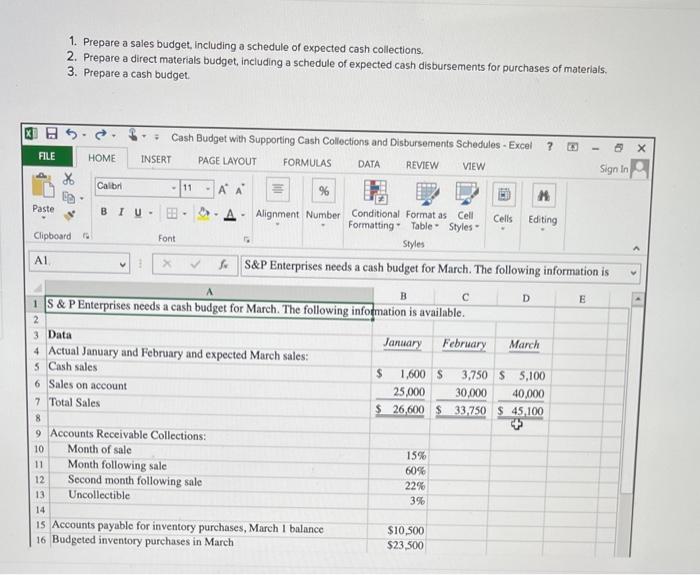
Task: Increase font size with large A icon
Action: click(223, 190)
